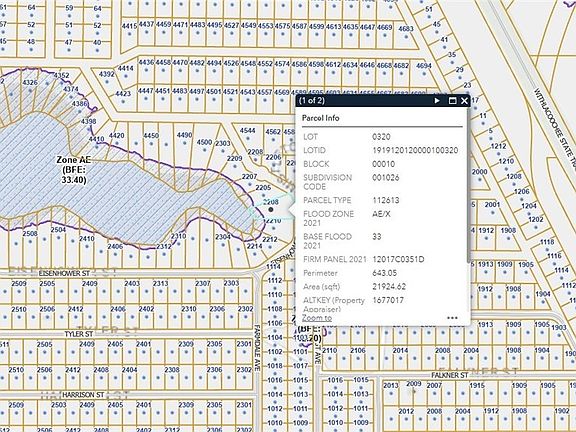This screenshot has height=432, width=576.
Task: Select the Area value 21924.62
Action: (389, 287)
